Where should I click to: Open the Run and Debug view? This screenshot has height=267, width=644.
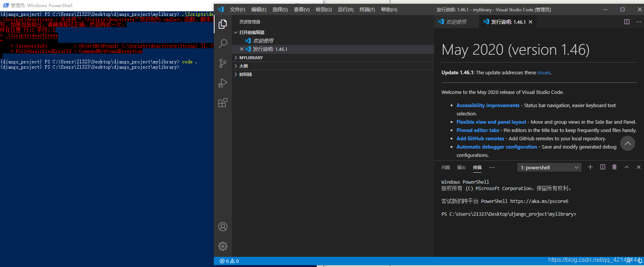[223, 83]
